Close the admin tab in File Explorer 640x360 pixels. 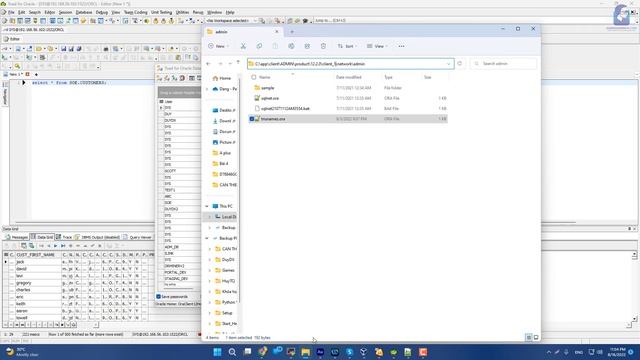(x=277, y=32)
